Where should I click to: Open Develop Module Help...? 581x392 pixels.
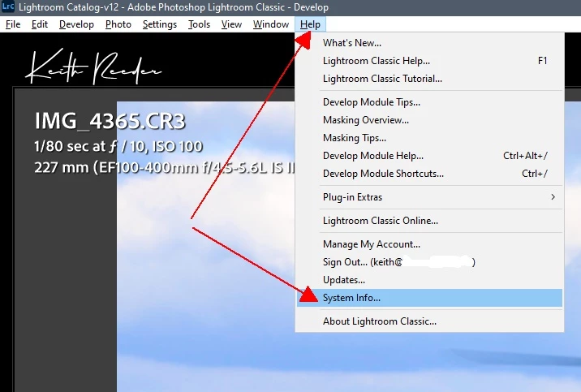(x=429, y=156)
